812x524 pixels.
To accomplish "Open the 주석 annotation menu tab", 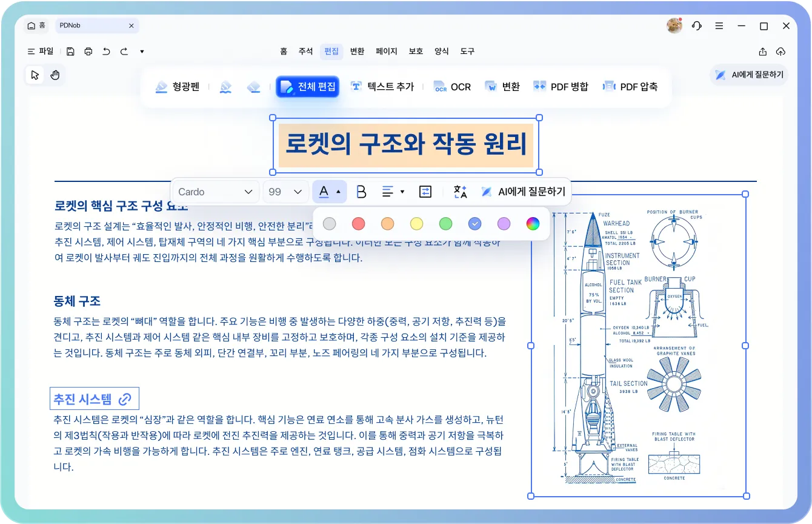I will click(x=305, y=52).
